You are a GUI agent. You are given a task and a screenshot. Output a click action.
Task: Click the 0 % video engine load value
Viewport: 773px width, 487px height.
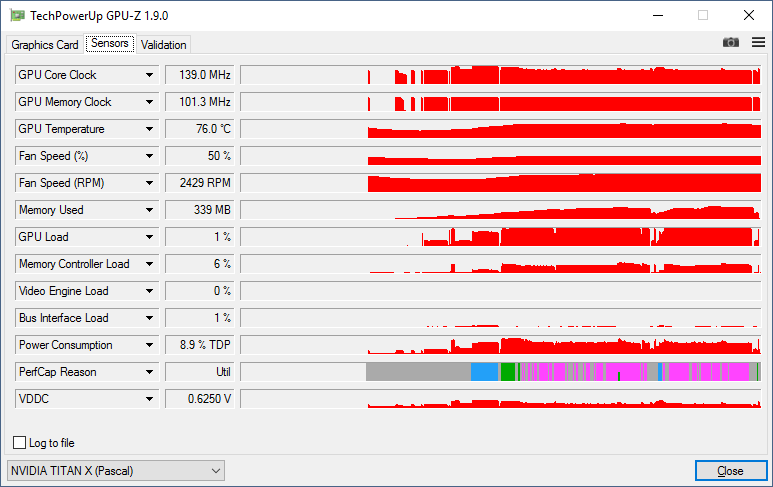point(200,291)
